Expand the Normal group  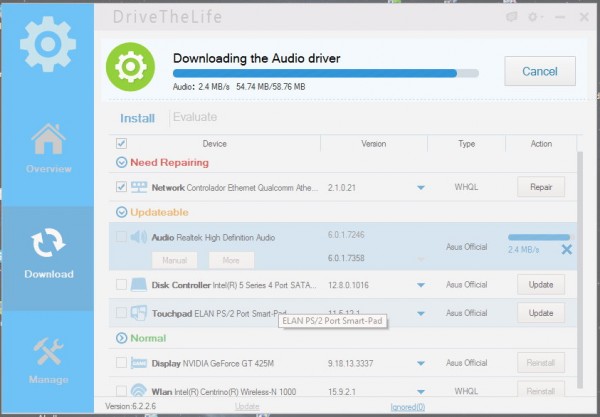[x=121, y=338]
